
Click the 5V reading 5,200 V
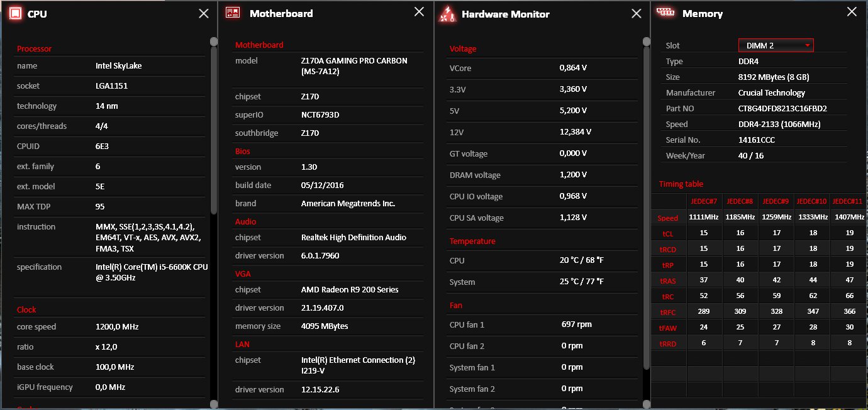[x=573, y=111]
